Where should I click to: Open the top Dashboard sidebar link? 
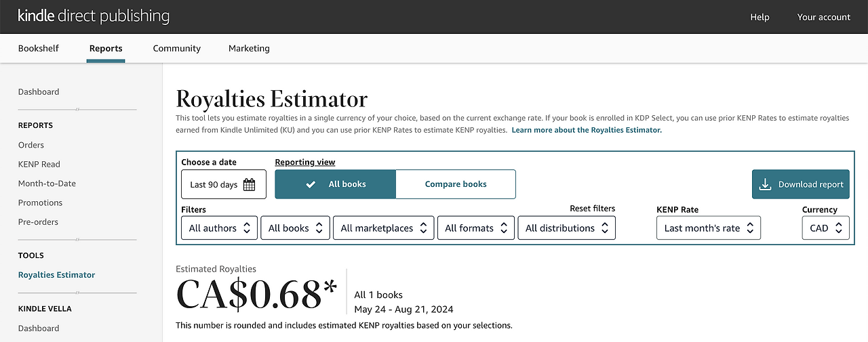pyautogui.click(x=39, y=92)
